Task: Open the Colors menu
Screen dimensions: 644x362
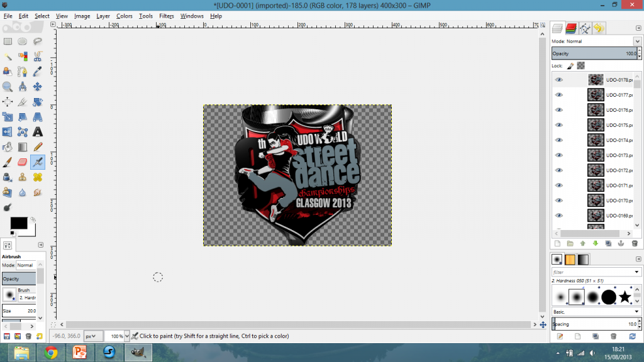Action: [x=125, y=16]
